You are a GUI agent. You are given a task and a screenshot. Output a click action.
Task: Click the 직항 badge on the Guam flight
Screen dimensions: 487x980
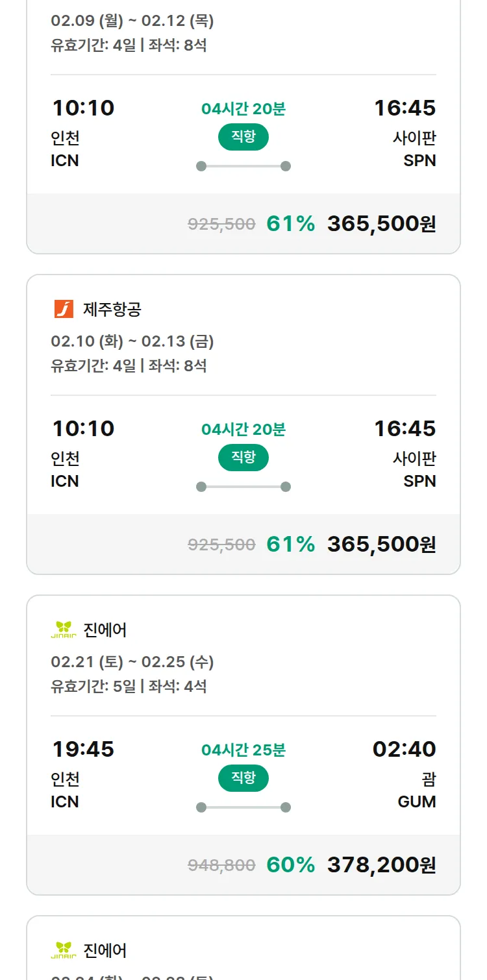243,778
